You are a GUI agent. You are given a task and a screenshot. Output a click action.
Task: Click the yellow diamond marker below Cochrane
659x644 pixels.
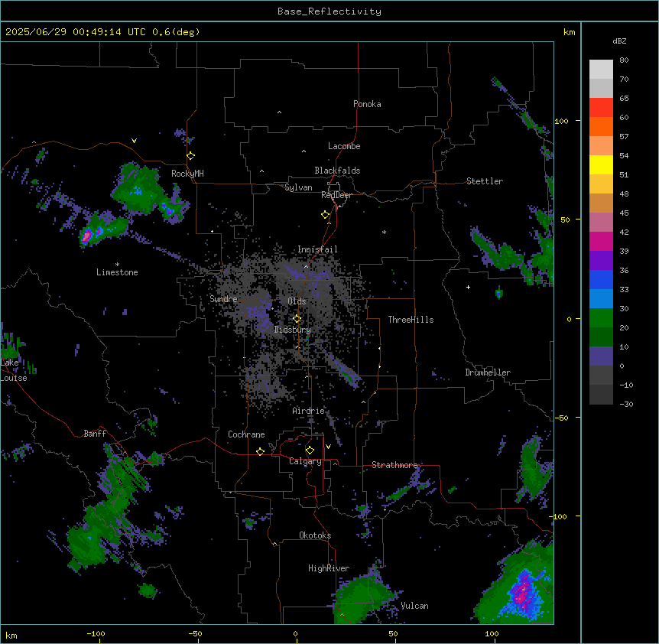pyautogui.click(x=261, y=451)
